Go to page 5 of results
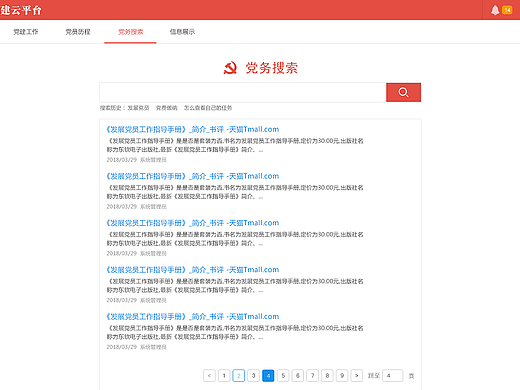The width and height of the screenshot is (520, 390). (283, 376)
